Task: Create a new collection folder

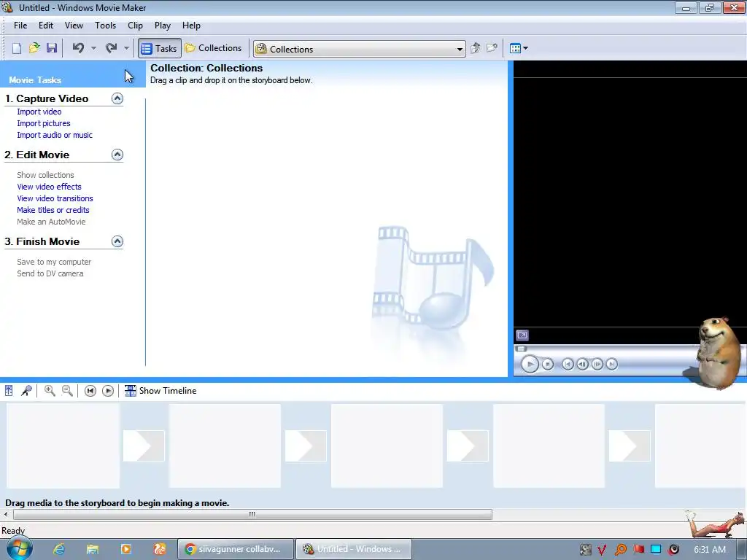Action: click(x=492, y=48)
